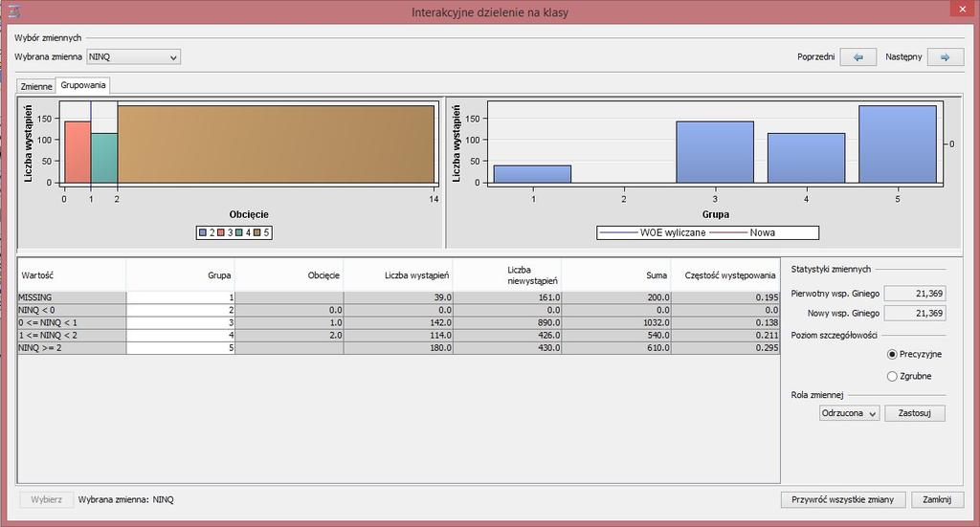Click blue bar for Grupa 3
Image resolution: width=980 pixels, height=527 pixels.
point(715,152)
